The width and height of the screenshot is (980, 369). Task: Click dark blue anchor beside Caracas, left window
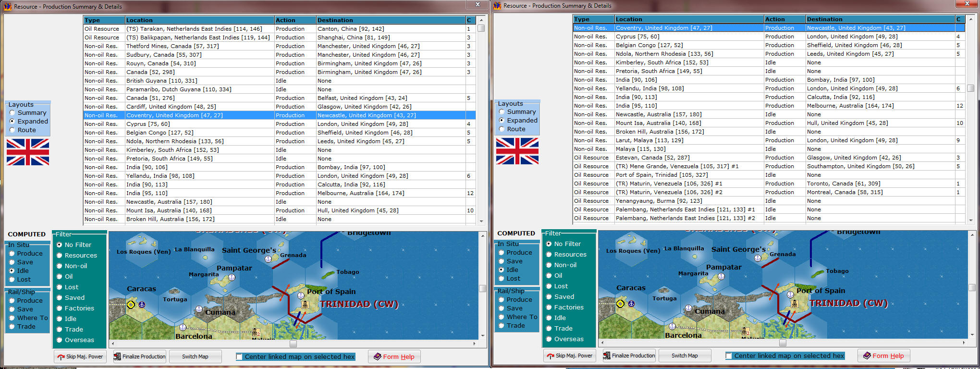tap(142, 305)
